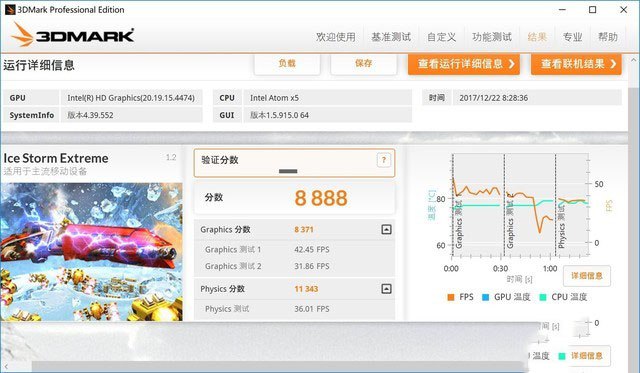The image size is (640, 373).
Task: Open the 专业 tab
Action: click(572, 37)
